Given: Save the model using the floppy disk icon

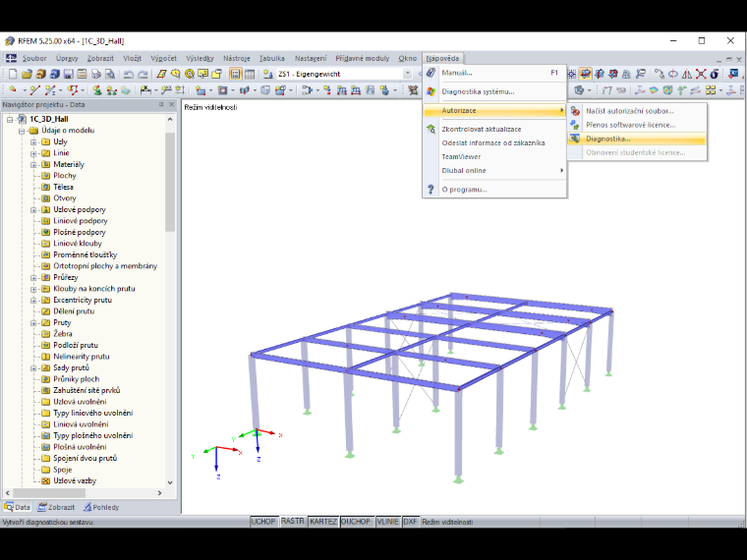Looking at the screenshot, I should [x=69, y=74].
